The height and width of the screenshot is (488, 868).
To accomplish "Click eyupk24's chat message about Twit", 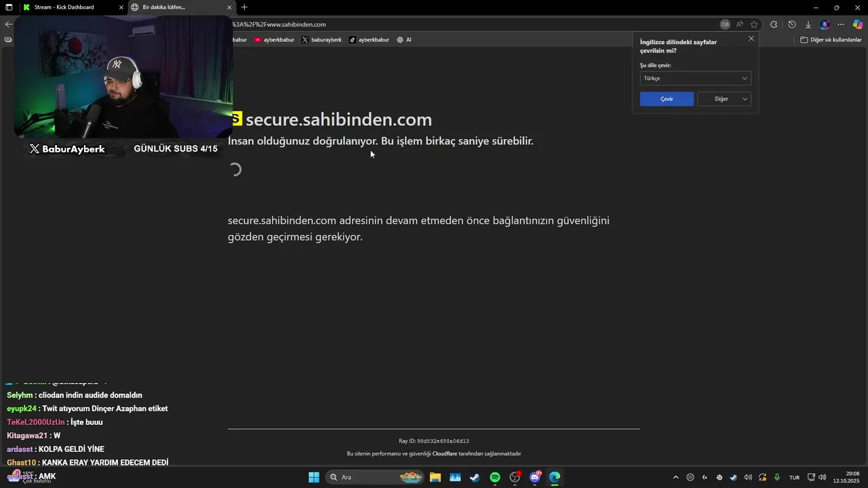I will pos(87,409).
